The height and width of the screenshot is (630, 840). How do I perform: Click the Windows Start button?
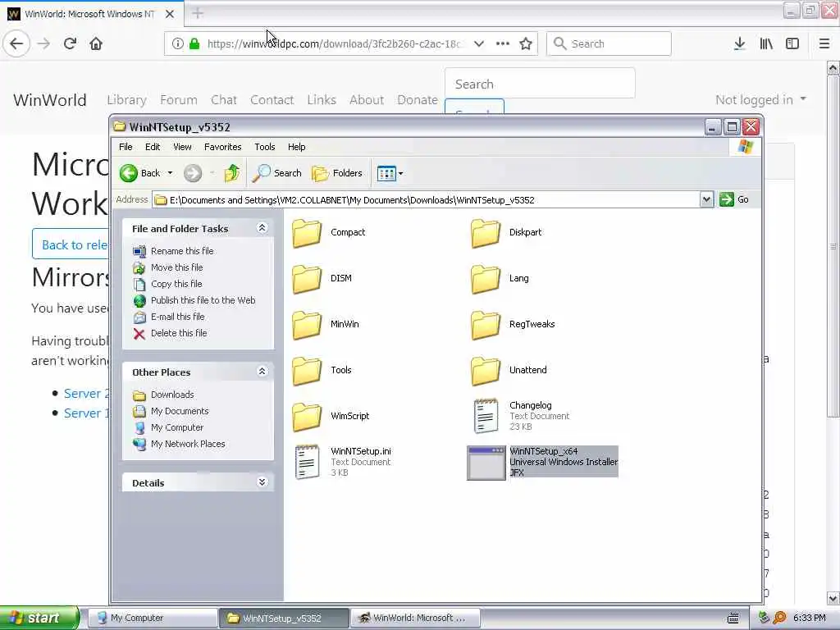coord(39,618)
